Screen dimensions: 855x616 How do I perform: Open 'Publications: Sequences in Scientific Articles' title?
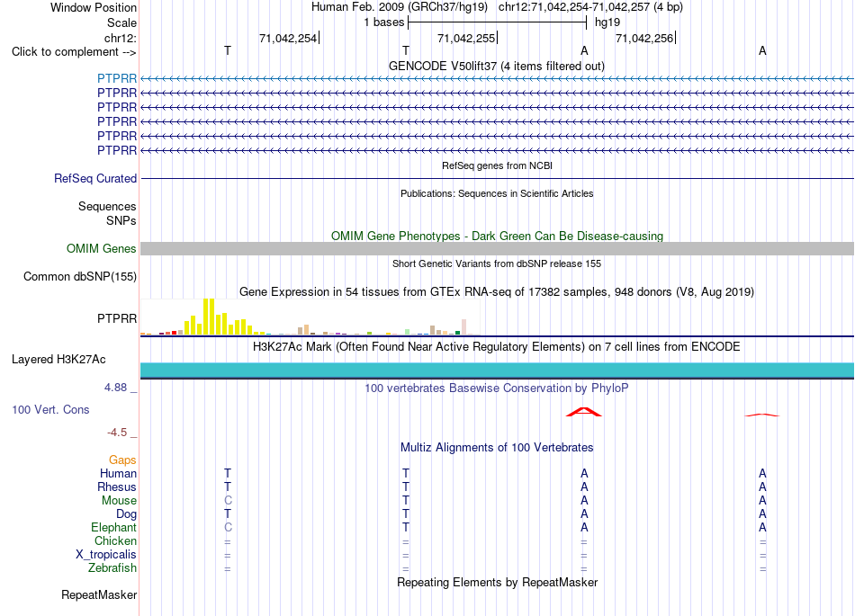click(497, 193)
